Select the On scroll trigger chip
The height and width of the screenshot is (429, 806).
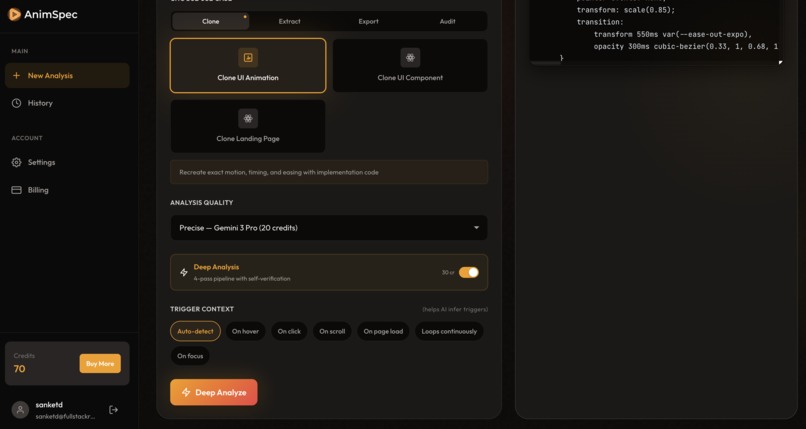[x=332, y=331]
